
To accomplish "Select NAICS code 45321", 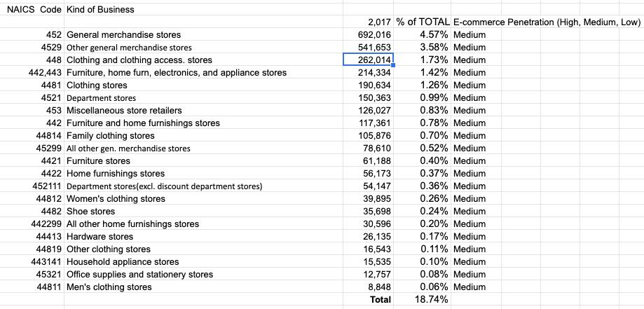I will coord(32,275).
